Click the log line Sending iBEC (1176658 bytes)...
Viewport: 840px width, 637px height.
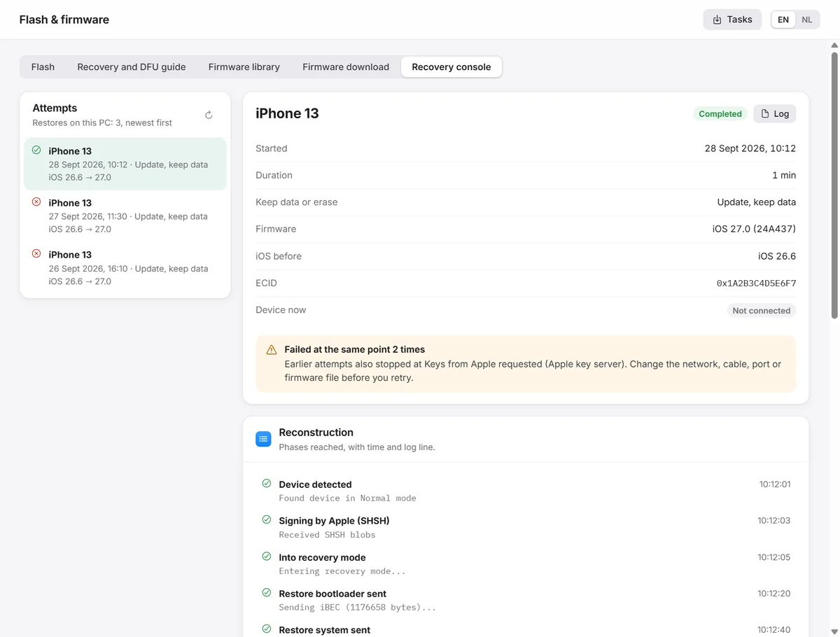coord(357,608)
